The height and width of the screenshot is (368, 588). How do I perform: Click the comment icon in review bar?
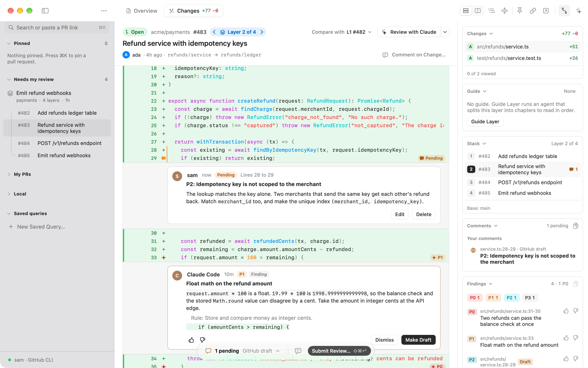[x=298, y=351]
